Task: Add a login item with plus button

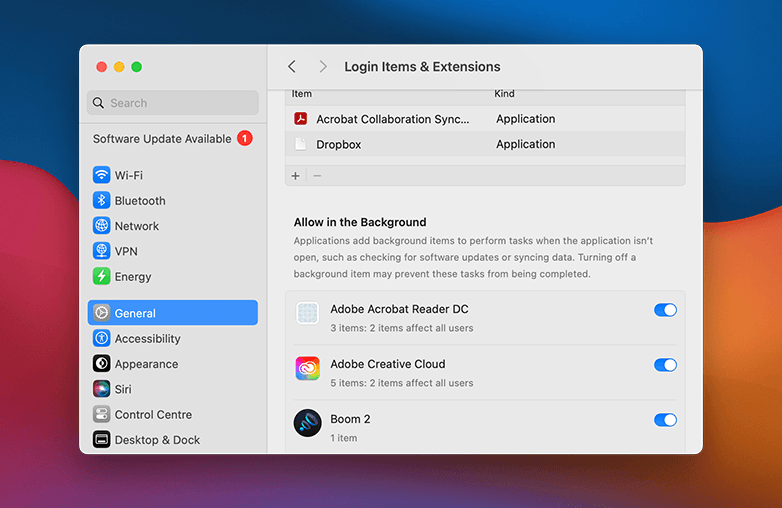Action: 295,176
